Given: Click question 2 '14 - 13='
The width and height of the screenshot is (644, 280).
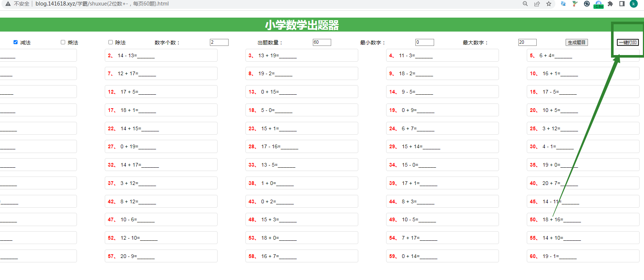Looking at the screenshot, I should pyautogui.click(x=161, y=55).
